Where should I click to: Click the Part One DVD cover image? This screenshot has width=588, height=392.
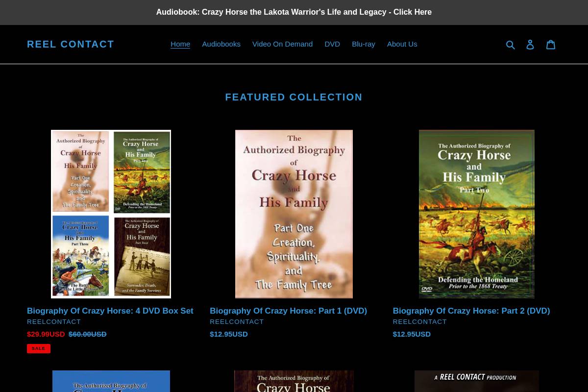[x=294, y=214]
